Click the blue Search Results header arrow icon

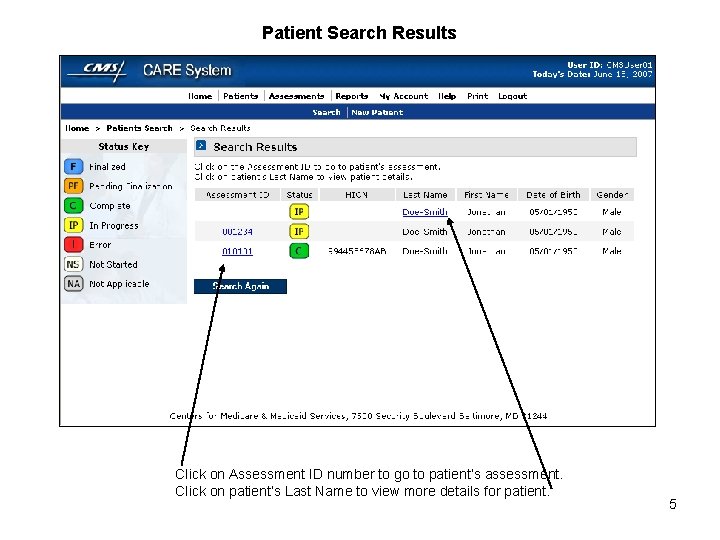[x=201, y=146]
